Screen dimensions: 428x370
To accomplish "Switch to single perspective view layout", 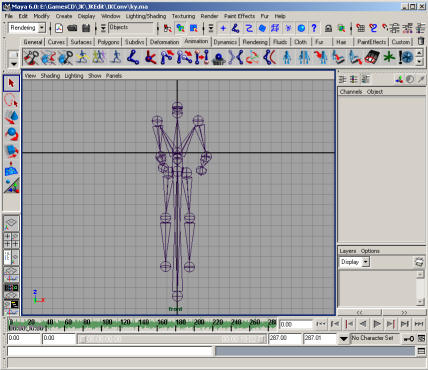I will [x=11, y=223].
